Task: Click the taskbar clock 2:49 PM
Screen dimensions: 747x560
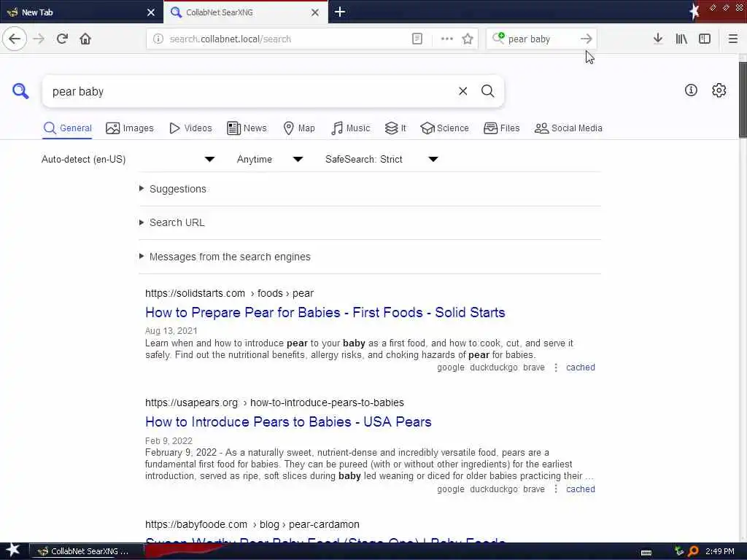Action: [719, 551]
